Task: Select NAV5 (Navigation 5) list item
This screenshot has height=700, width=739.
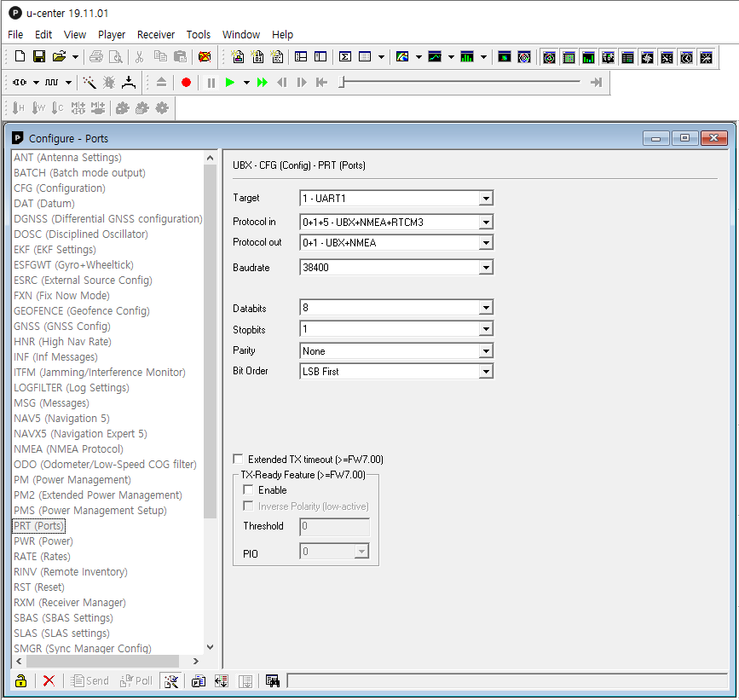Action: pyautogui.click(x=61, y=418)
